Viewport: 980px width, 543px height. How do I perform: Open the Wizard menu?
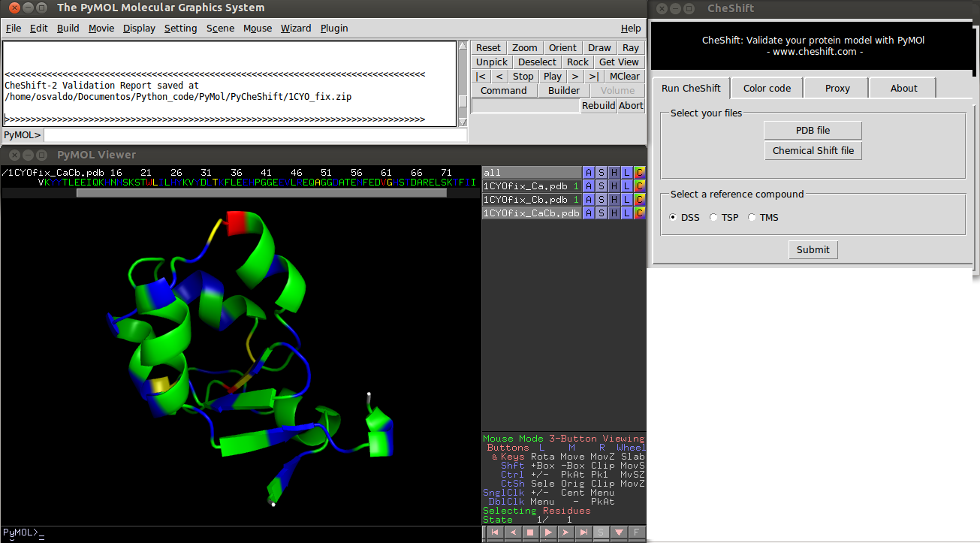pos(296,29)
